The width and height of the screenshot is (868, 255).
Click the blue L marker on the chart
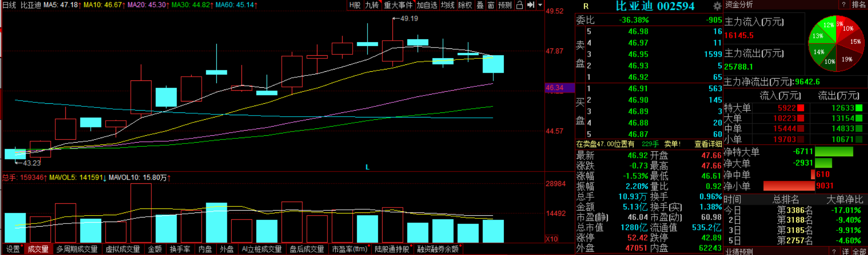point(367,167)
